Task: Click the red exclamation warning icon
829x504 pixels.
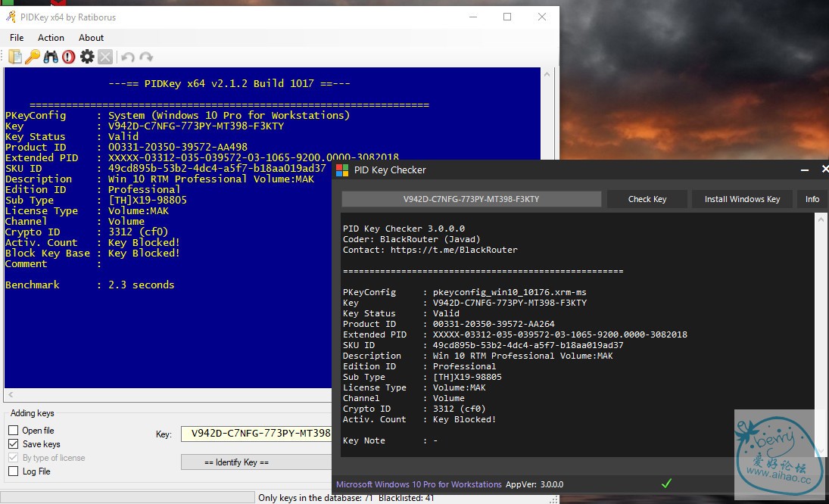Action: (69, 57)
